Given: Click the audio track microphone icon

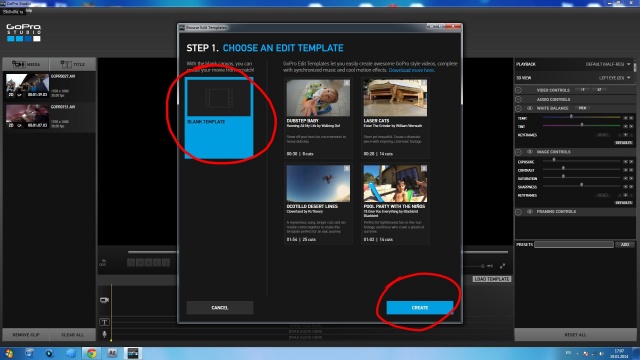Looking at the screenshot, I should tap(104, 334).
